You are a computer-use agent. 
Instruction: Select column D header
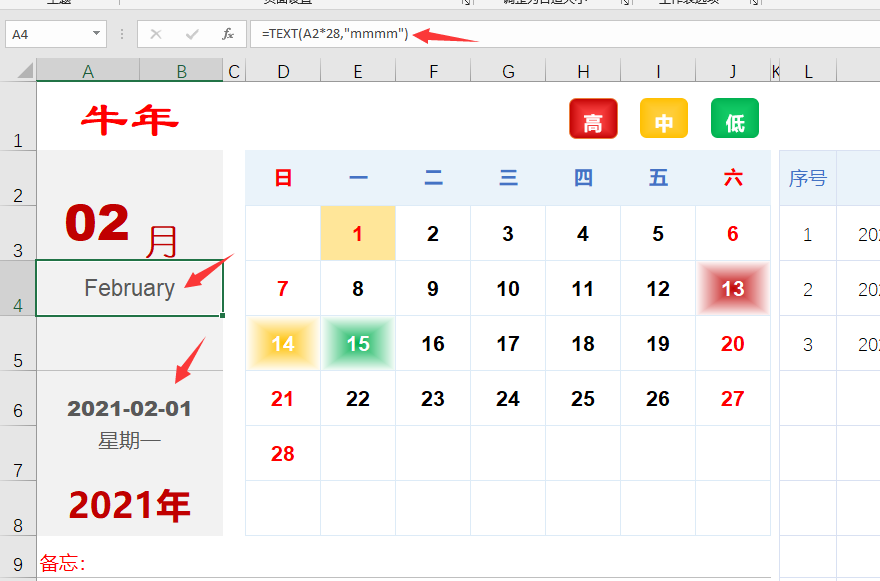(x=283, y=71)
